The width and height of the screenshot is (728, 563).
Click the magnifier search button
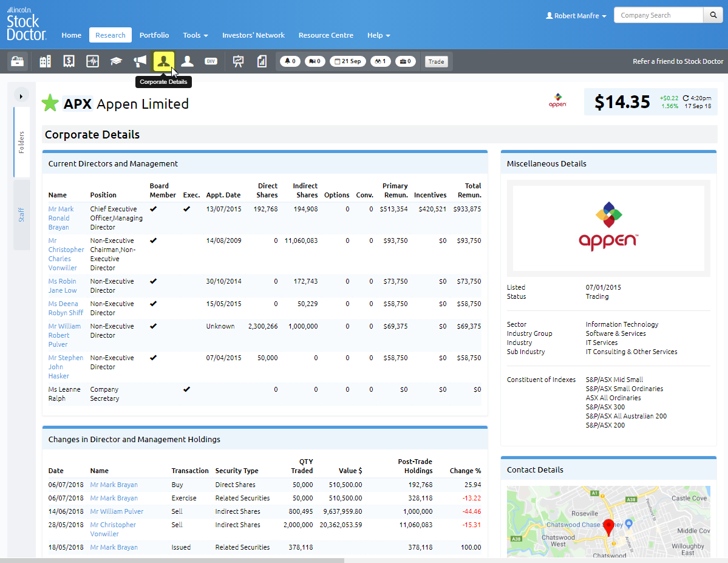tap(713, 15)
